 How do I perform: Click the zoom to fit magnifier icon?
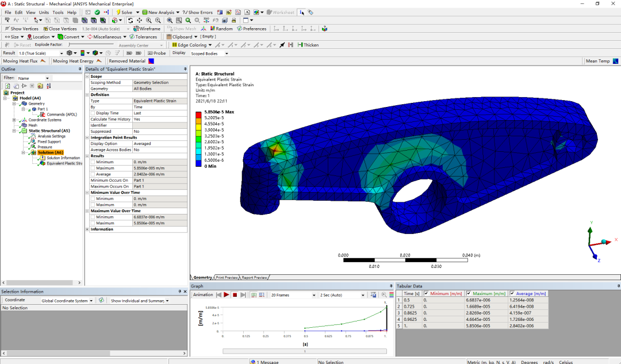170,20
